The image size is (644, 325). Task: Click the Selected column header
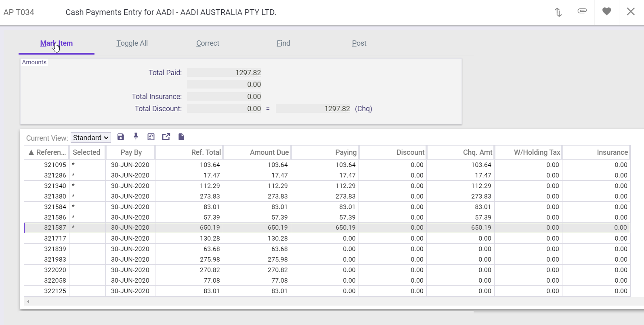pyautogui.click(x=87, y=152)
